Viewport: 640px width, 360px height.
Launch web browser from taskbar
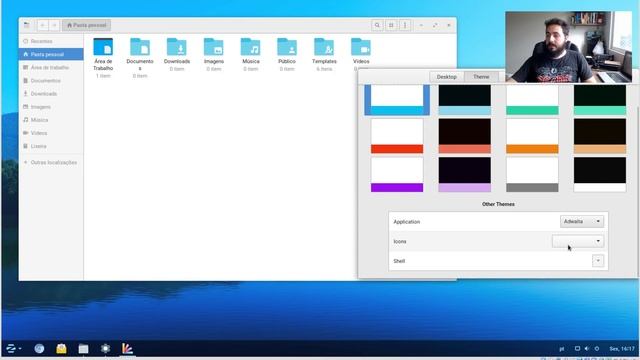[x=39, y=349]
